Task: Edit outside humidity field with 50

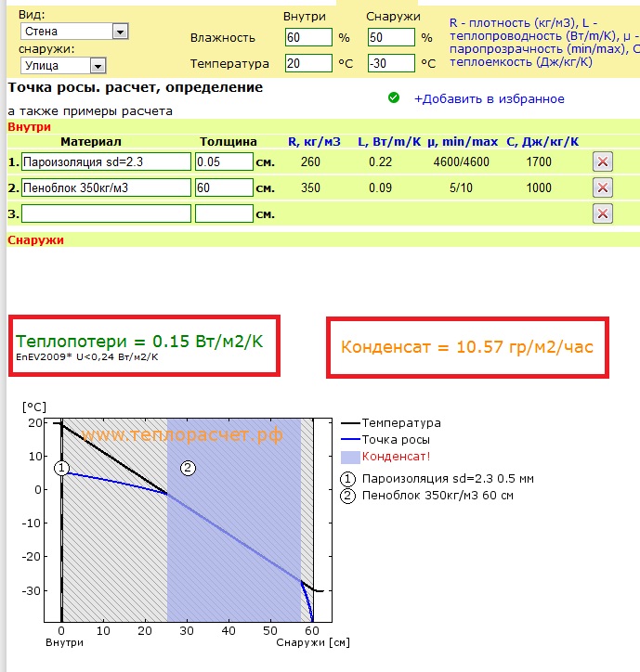Action: [x=391, y=37]
